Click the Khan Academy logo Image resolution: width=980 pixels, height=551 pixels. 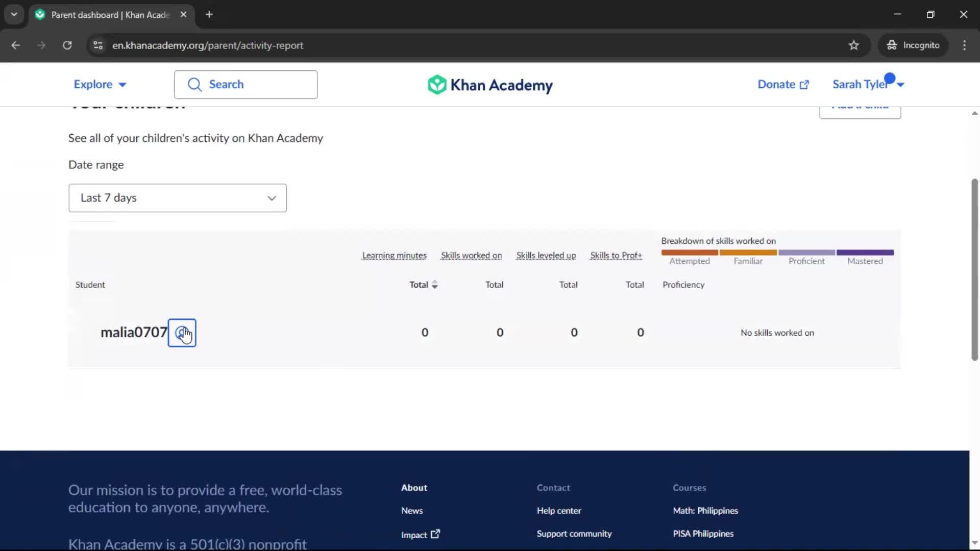tap(490, 85)
